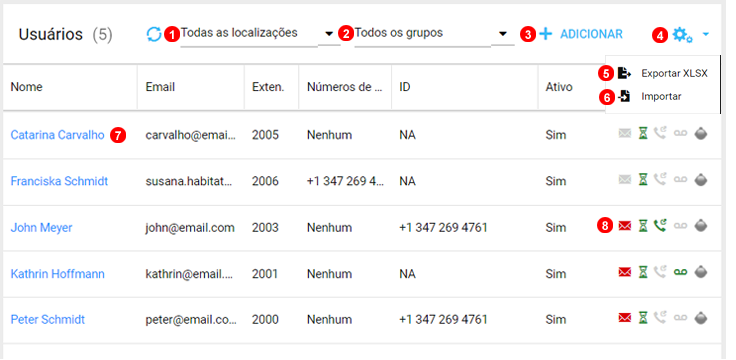736x360 pixels.
Task: Click red envelope icon for Kathrin Hoffmann
Action: pyautogui.click(x=624, y=272)
